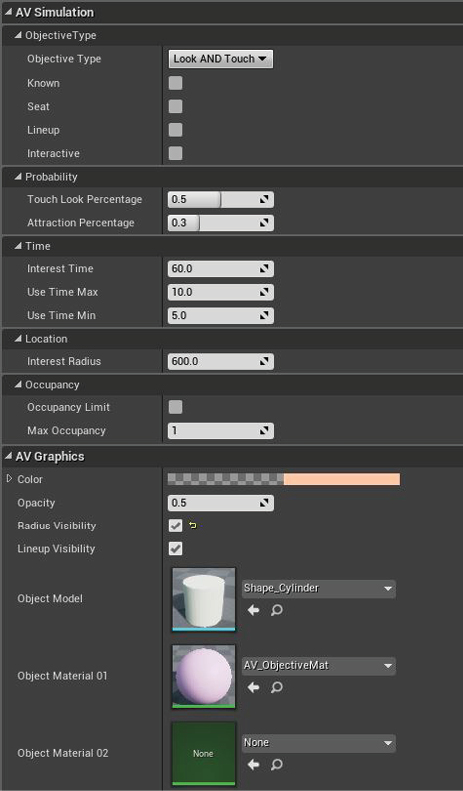Open the Shape_Cylinder asset dropdown
The width and height of the screenshot is (463, 791).
(x=319, y=588)
